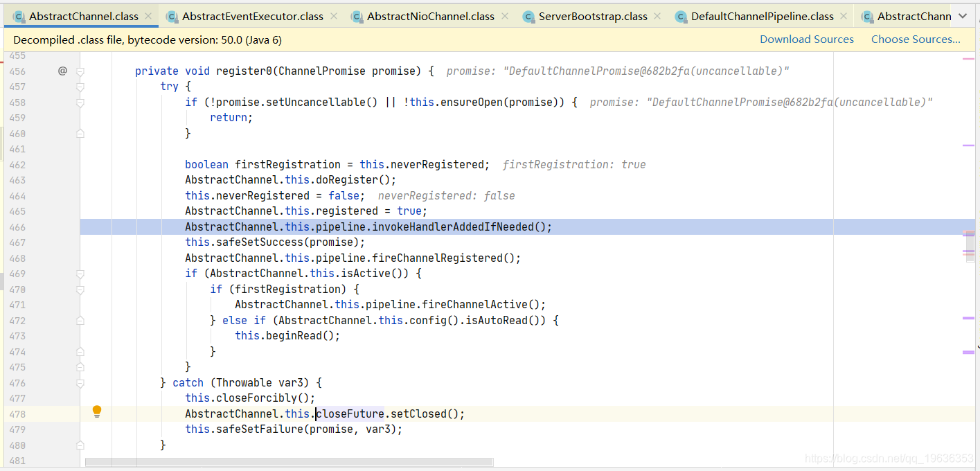Click the @ gutter icon on line 456

point(62,71)
